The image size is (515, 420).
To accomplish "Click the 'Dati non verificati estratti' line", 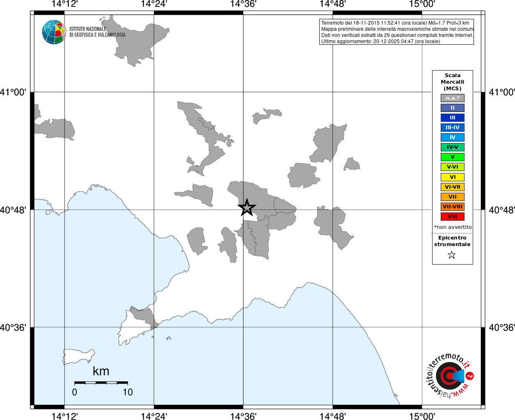I will 397,35.
